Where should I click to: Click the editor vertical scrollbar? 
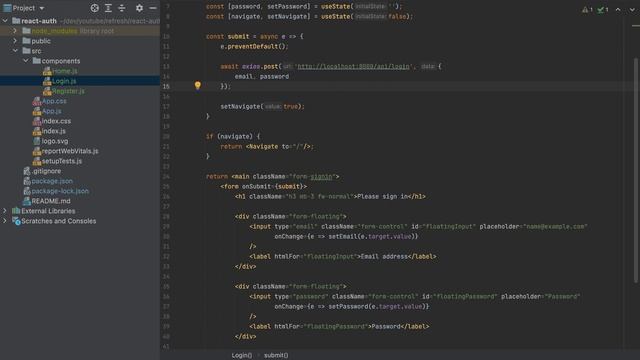pos(636,170)
